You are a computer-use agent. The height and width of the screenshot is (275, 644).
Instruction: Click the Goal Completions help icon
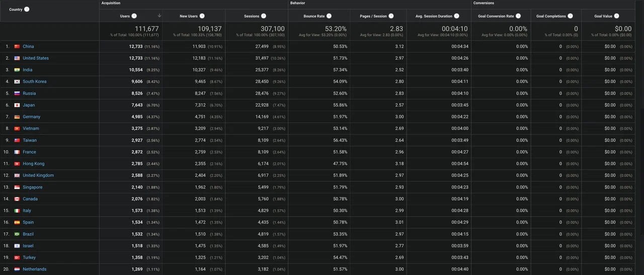pos(570,16)
